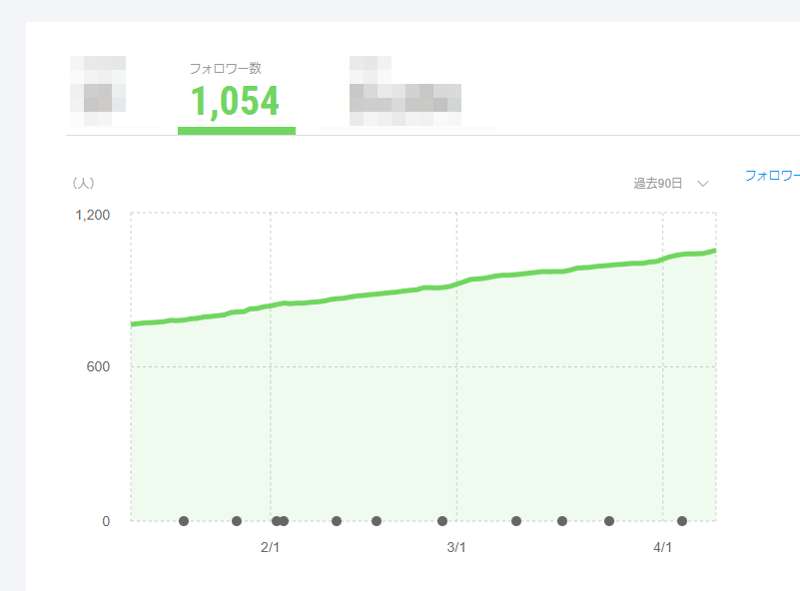Click the last event dot before 4/1

pos(609,521)
